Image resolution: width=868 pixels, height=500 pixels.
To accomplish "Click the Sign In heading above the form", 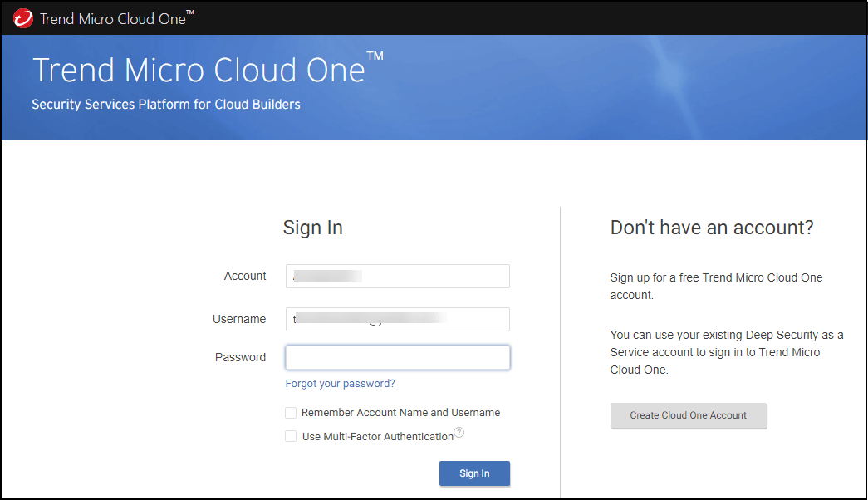I will click(313, 227).
